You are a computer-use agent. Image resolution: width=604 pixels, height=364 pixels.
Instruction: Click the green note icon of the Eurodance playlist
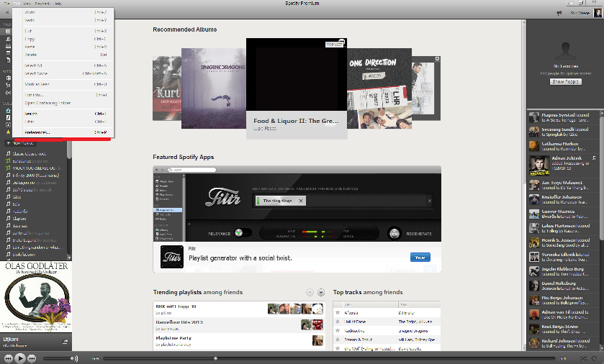[8, 161]
